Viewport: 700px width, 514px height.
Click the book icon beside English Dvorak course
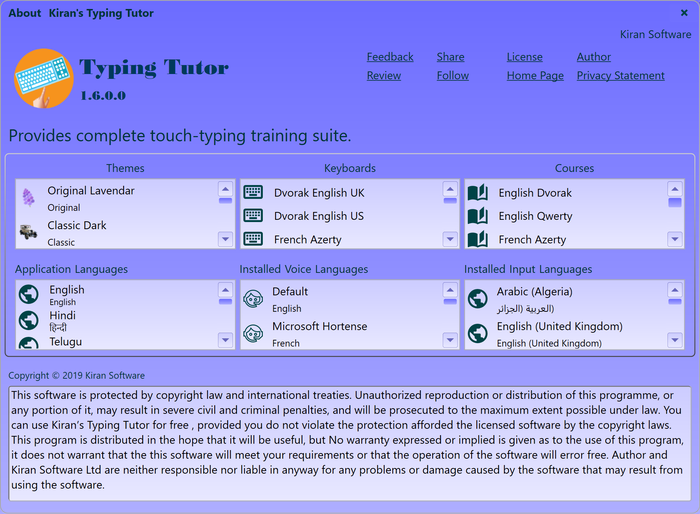point(478,192)
